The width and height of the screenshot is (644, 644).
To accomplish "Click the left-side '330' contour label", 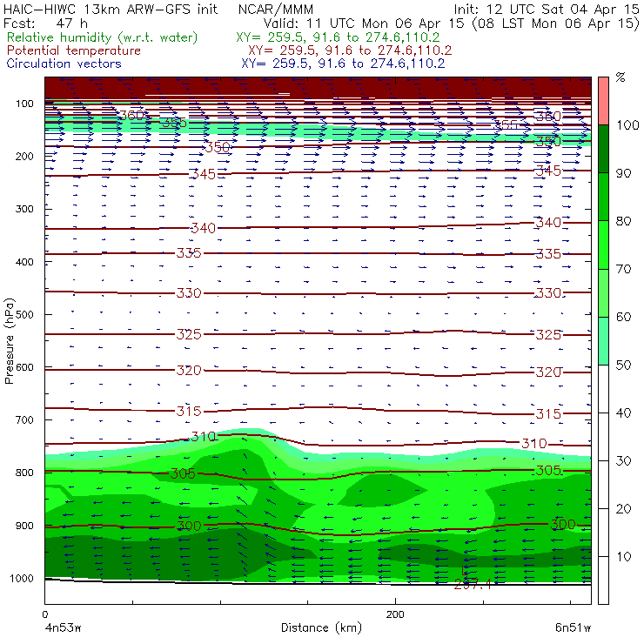I will [x=189, y=292].
